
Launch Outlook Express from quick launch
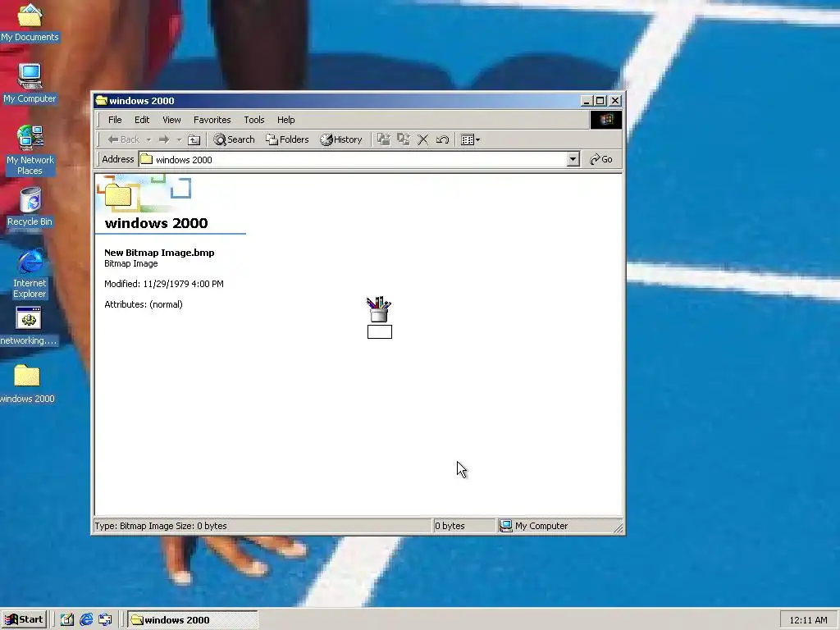point(106,620)
